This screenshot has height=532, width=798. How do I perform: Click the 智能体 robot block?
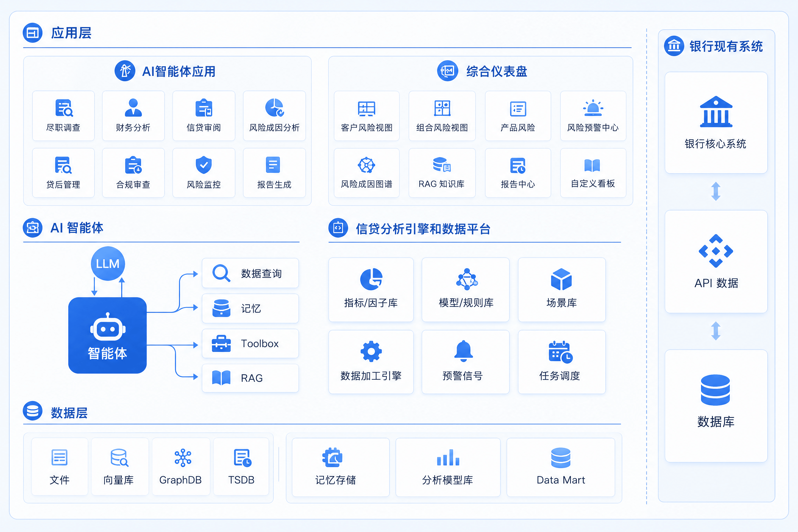click(108, 335)
